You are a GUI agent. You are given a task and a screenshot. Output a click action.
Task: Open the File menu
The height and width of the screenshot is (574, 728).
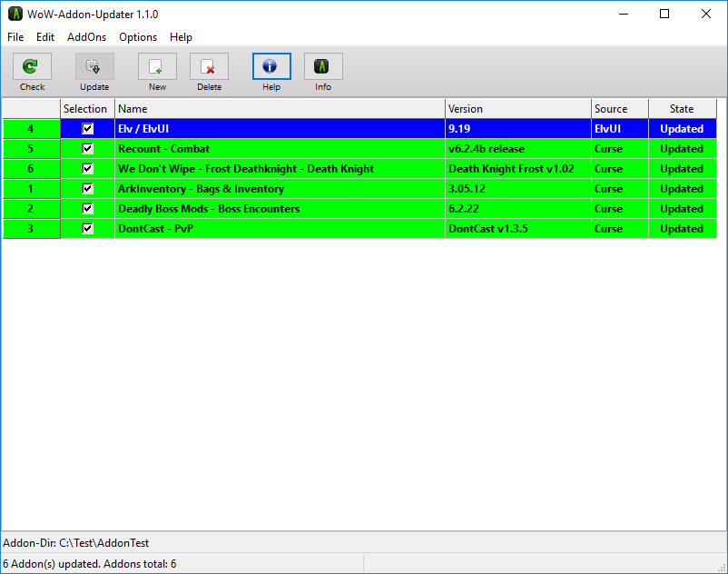pyautogui.click(x=15, y=37)
